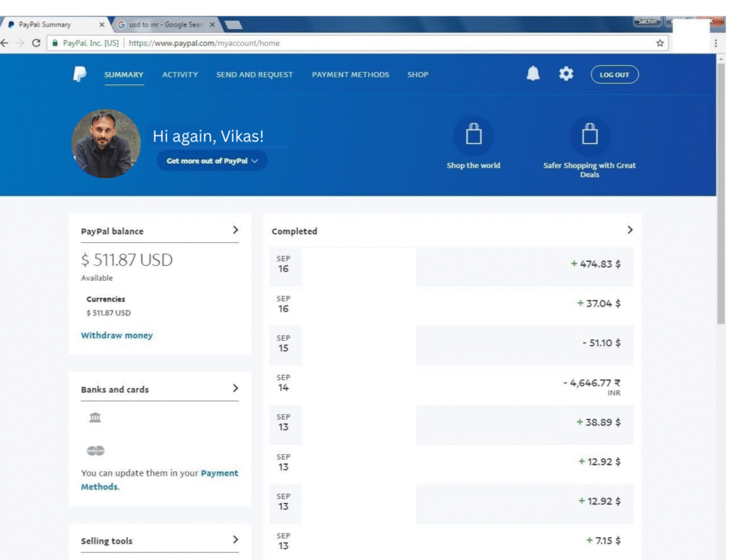
Task: Open the Send and Request menu item
Action: click(254, 75)
